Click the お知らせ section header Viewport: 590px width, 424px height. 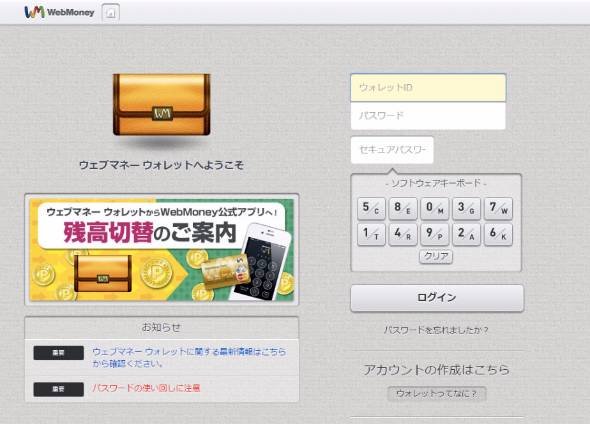pos(161,327)
